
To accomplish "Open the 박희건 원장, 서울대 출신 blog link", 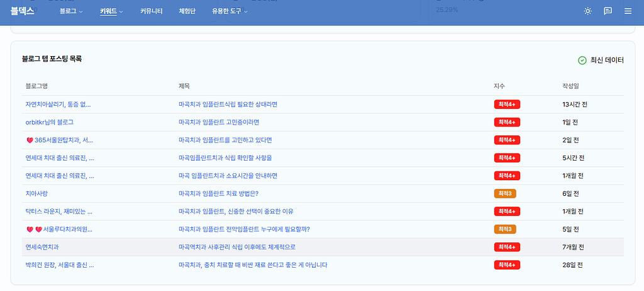I will (60, 265).
